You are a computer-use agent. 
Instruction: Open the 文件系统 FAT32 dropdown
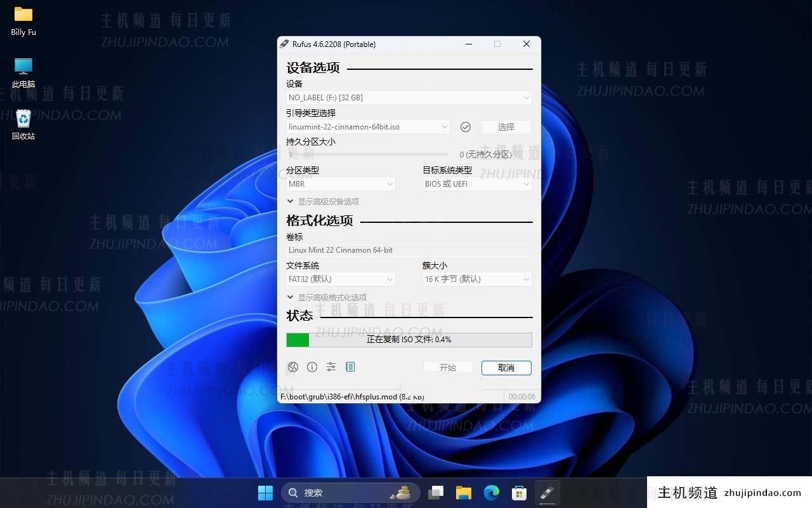341,279
